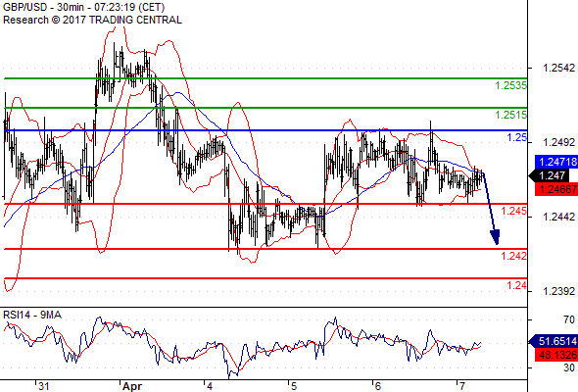The image size is (578, 392).
Task: Click the 31 date axis label
Action: coord(43,386)
